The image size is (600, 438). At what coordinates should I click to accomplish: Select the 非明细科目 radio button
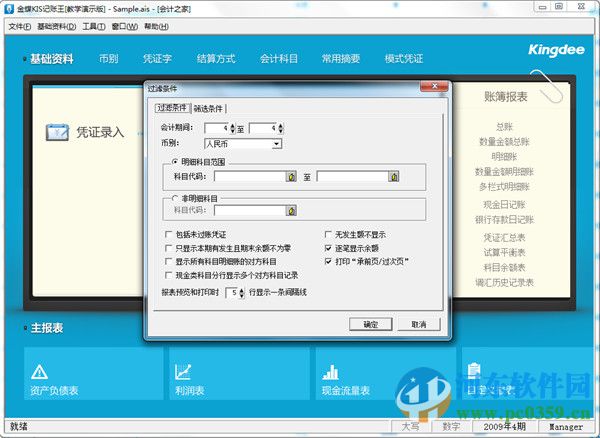click(175, 198)
